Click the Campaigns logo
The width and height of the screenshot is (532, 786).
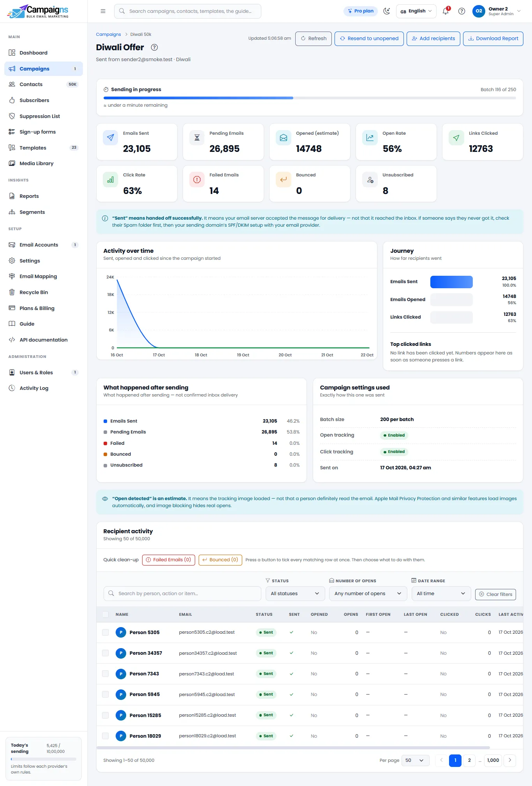click(x=38, y=11)
